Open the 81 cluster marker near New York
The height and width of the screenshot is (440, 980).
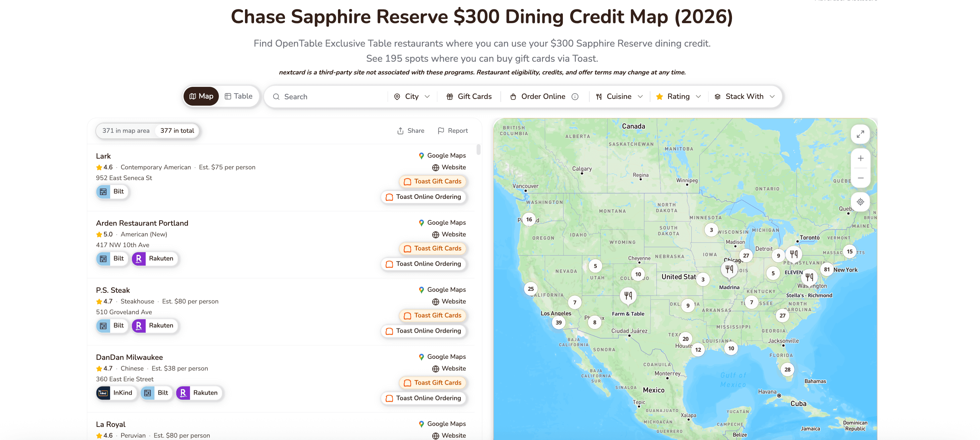[826, 269]
